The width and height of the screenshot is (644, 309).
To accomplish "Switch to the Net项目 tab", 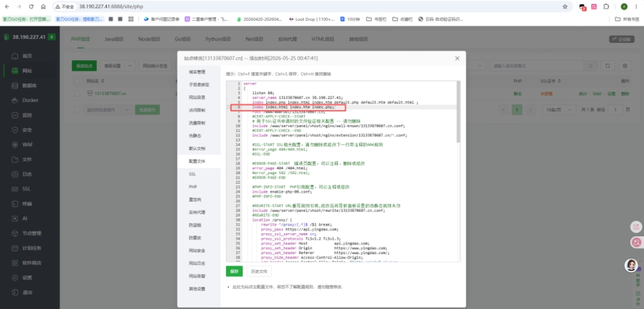I will (x=254, y=39).
